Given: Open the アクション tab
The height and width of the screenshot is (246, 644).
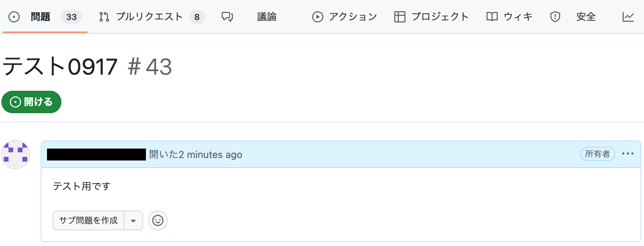Looking at the screenshot, I should (x=353, y=17).
